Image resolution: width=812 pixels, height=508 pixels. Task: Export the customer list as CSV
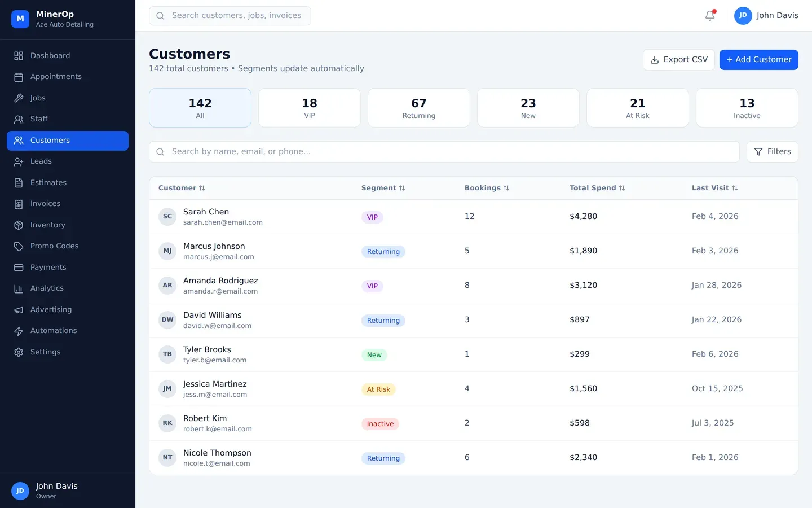click(678, 60)
